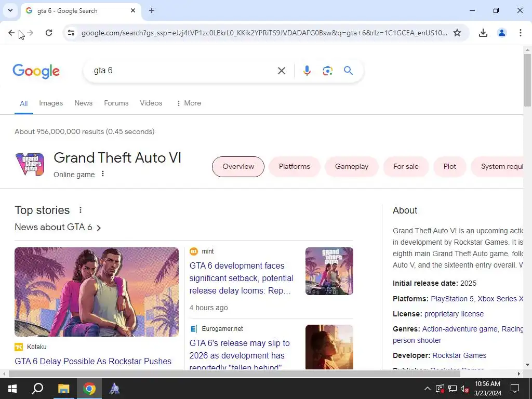Open Windows Start menu
532x399 pixels.
coord(12,389)
